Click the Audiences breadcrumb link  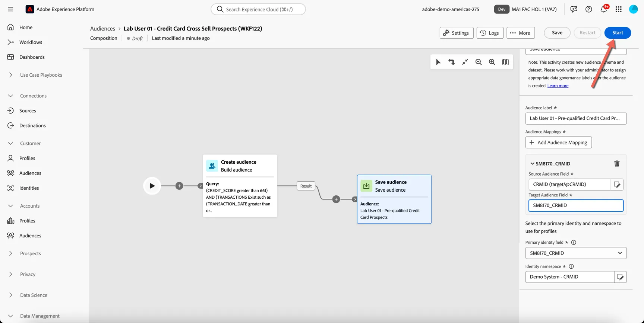pos(102,29)
